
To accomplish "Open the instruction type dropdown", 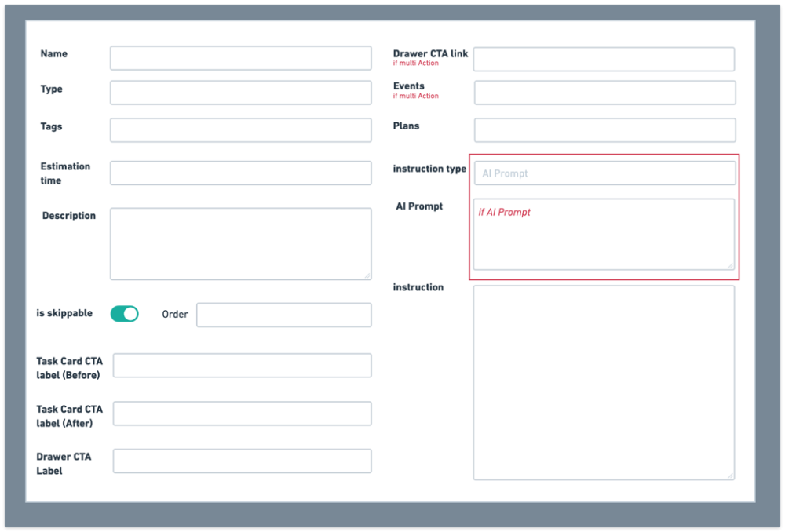I will pos(604,173).
